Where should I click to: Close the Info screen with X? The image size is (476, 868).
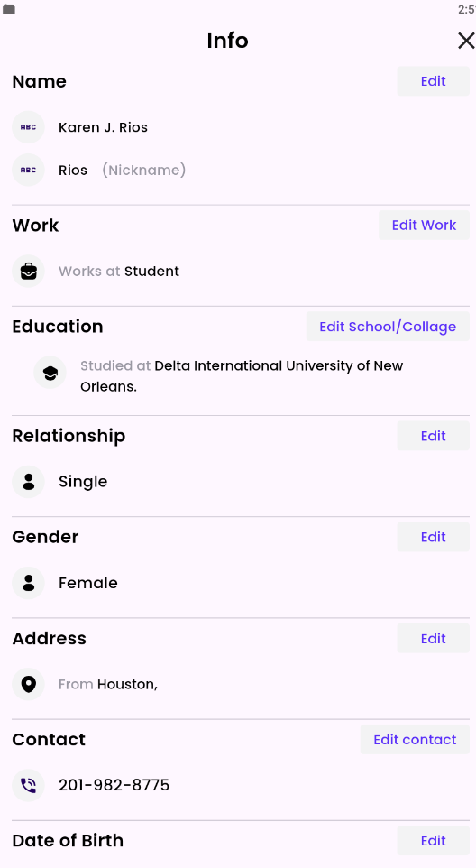tap(466, 41)
